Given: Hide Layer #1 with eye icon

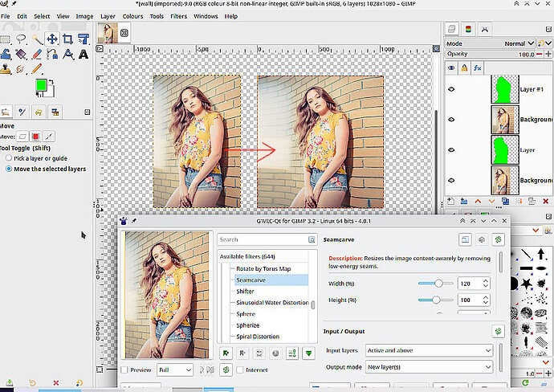Looking at the screenshot, I should (x=451, y=89).
